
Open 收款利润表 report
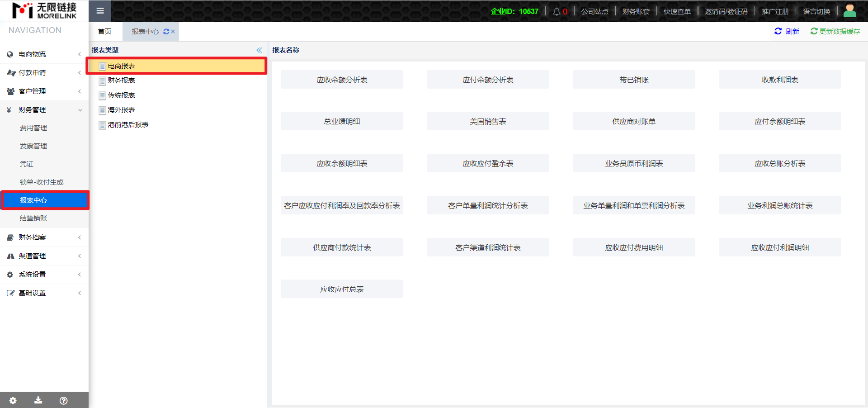pos(780,80)
